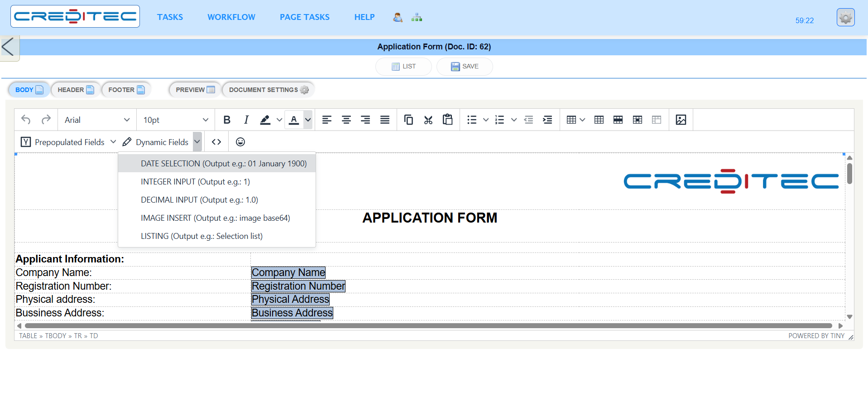Apply the text color (A) swatch
Screen dimensions: 868x393
(294, 120)
